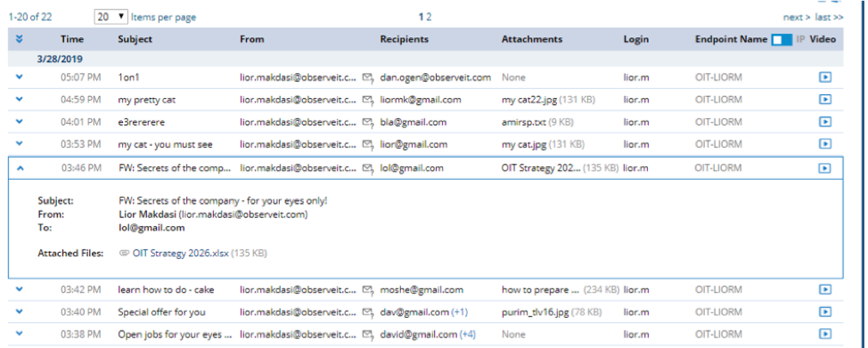
Task: Play video for the 03:46 PM email
Action: tap(825, 168)
